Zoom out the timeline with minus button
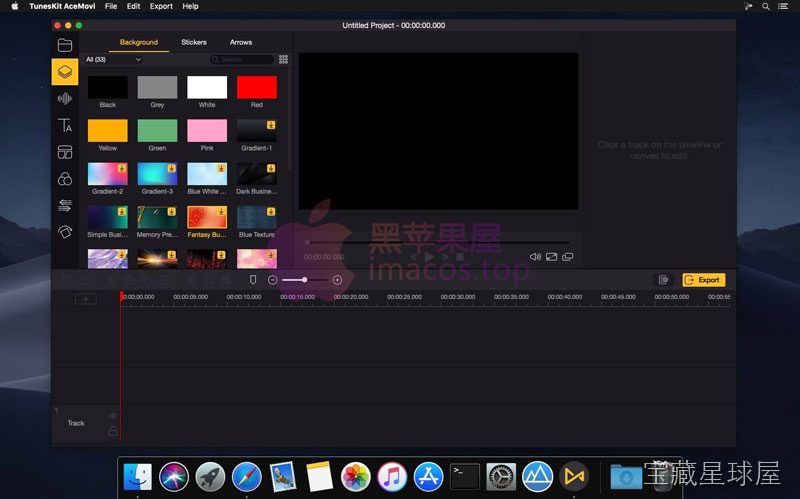This screenshot has height=499, width=800. [x=272, y=280]
